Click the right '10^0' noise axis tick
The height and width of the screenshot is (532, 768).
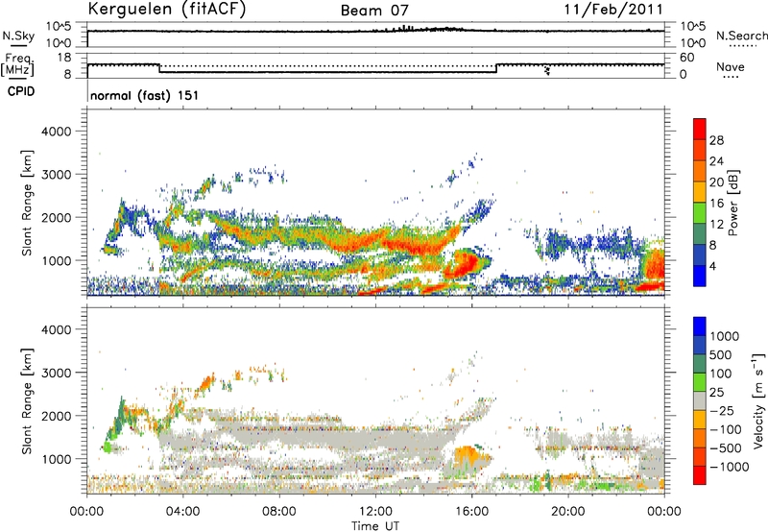[x=692, y=43]
